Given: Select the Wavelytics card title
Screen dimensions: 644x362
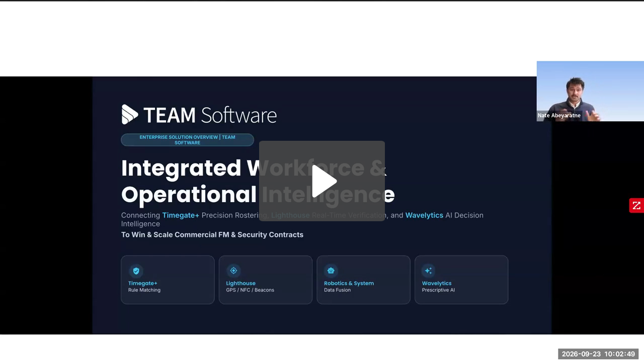Looking at the screenshot, I should pos(437,283).
